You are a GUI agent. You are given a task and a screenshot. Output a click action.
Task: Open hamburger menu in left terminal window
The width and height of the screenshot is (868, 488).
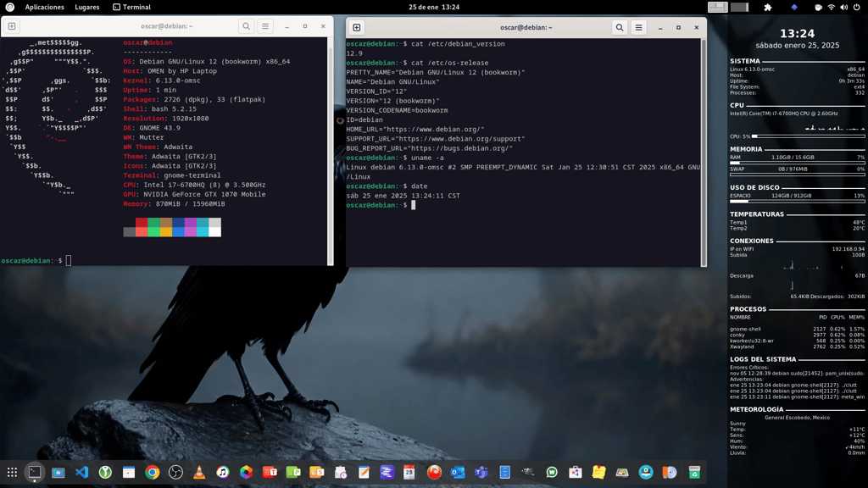click(x=265, y=26)
